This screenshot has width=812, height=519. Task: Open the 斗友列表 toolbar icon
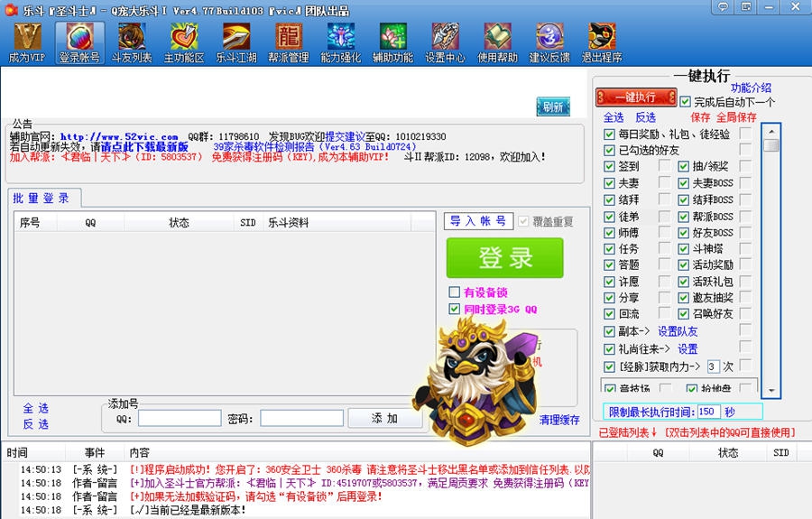pyautogui.click(x=132, y=43)
